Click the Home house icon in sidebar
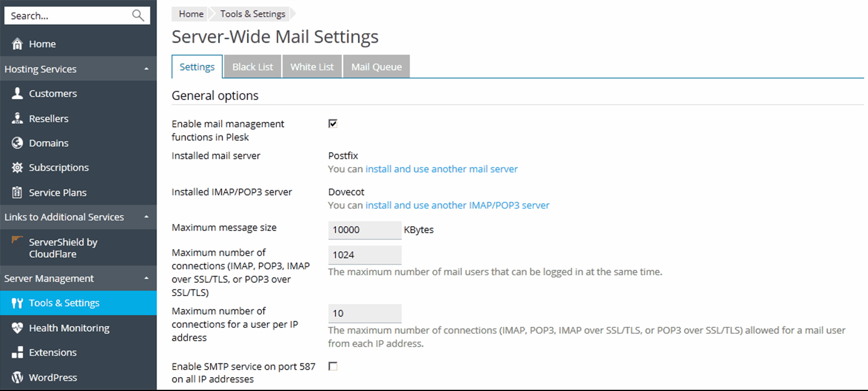Viewport: 868px width, 391px height. point(17,44)
